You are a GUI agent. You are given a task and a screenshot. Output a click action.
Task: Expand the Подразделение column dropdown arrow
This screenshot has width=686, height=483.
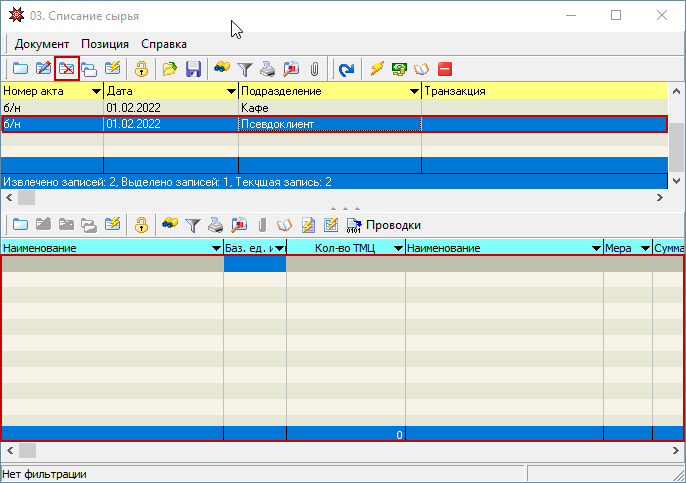pos(414,91)
